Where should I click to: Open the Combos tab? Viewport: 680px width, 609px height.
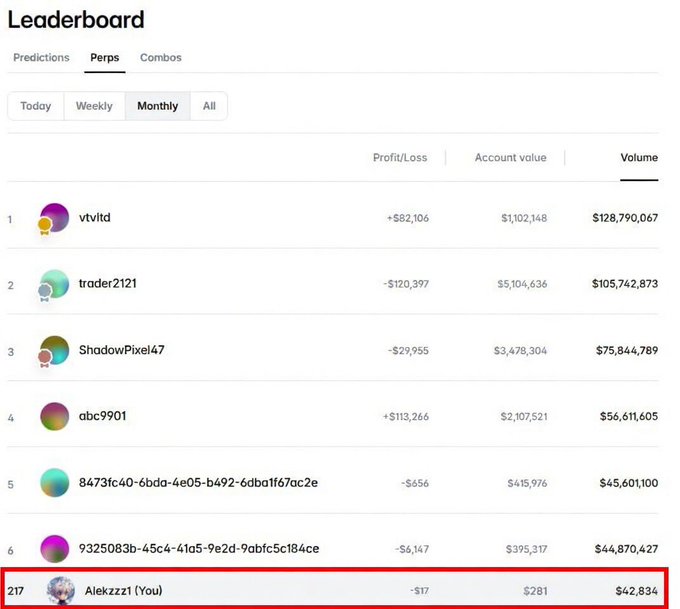(160, 58)
